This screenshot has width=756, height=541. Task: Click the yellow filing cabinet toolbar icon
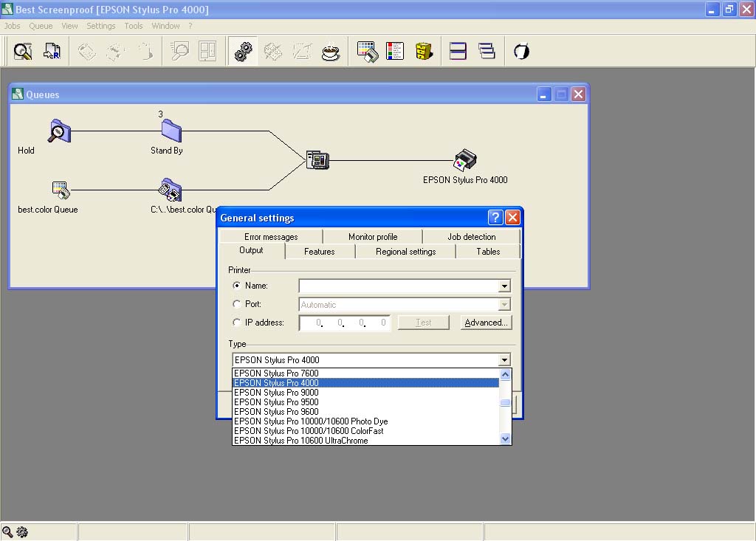(424, 51)
